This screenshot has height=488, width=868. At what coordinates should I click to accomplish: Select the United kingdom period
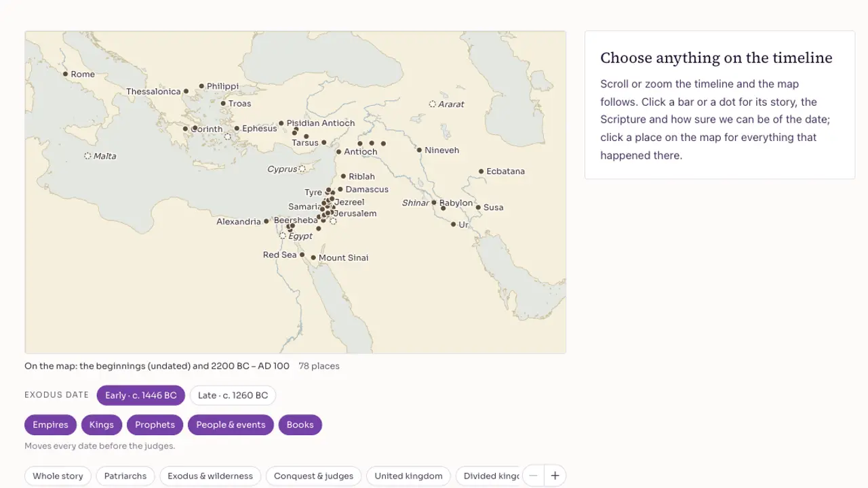(408, 476)
